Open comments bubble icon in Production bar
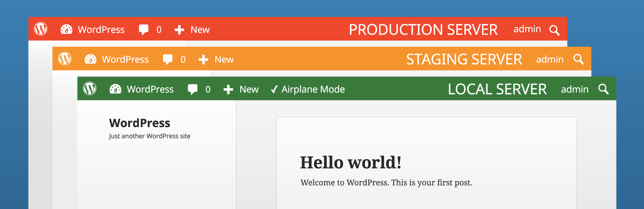The width and height of the screenshot is (644, 209). [144, 30]
